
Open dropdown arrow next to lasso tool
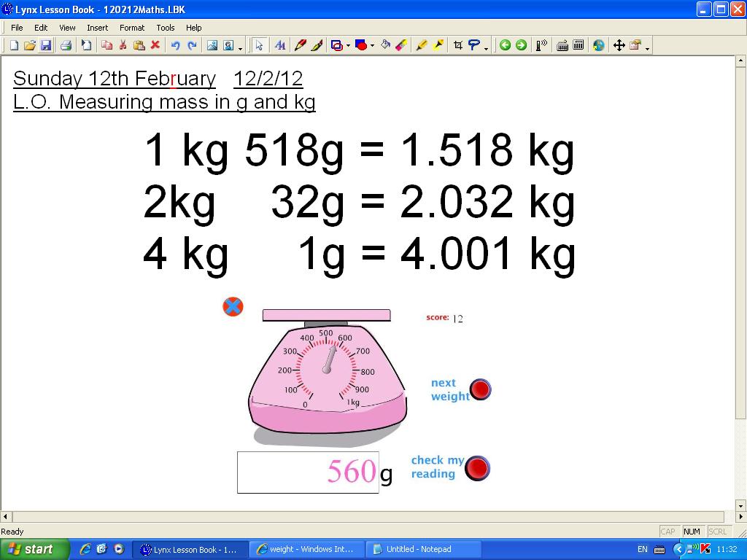pos(486,47)
